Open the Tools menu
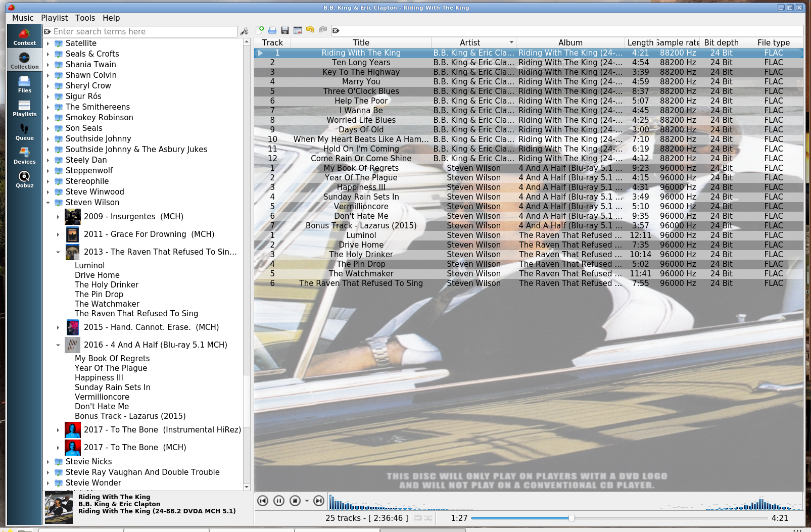The image size is (811, 532). (85, 18)
